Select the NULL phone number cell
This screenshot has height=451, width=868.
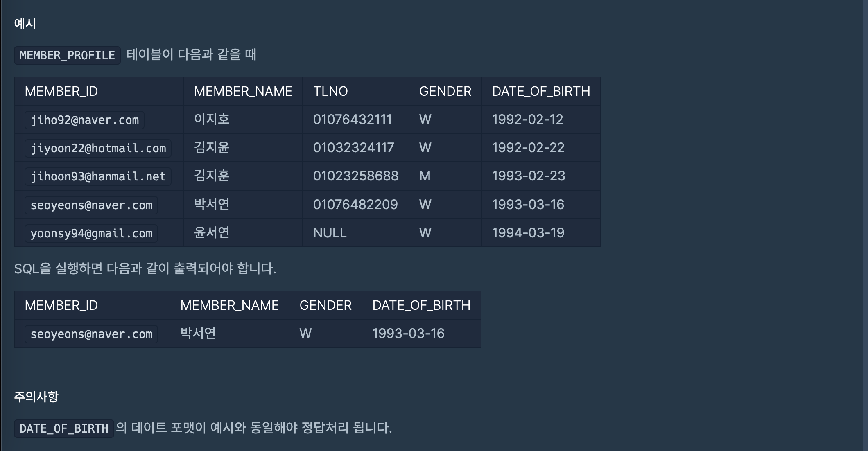tap(330, 233)
